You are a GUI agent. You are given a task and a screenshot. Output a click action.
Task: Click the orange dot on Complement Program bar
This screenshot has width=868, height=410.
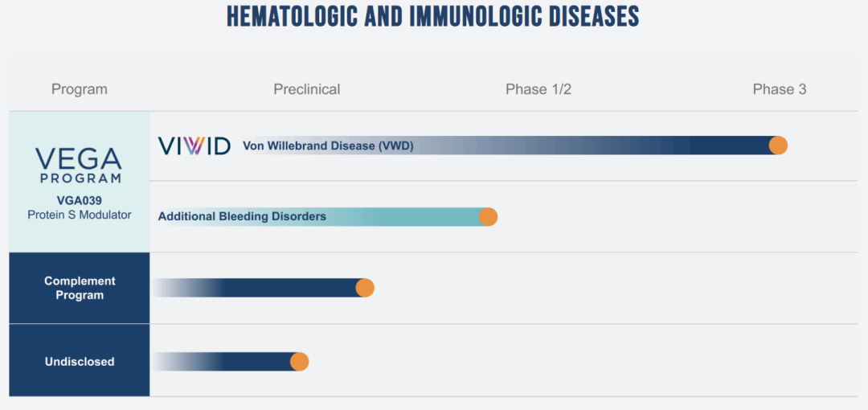point(365,288)
